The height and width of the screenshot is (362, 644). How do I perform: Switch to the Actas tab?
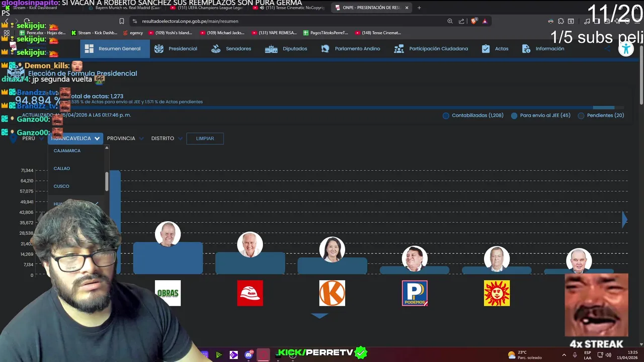pos(495,49)
